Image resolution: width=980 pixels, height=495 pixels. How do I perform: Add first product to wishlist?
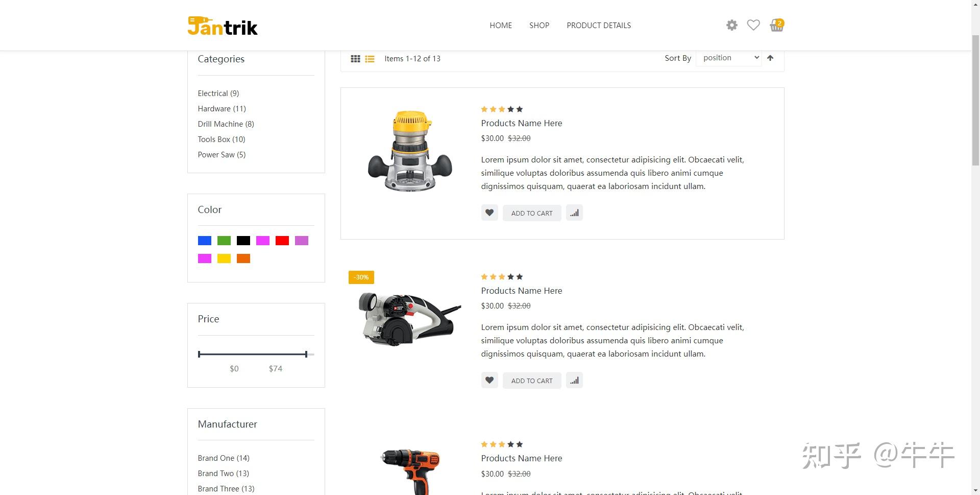[489, 213]
